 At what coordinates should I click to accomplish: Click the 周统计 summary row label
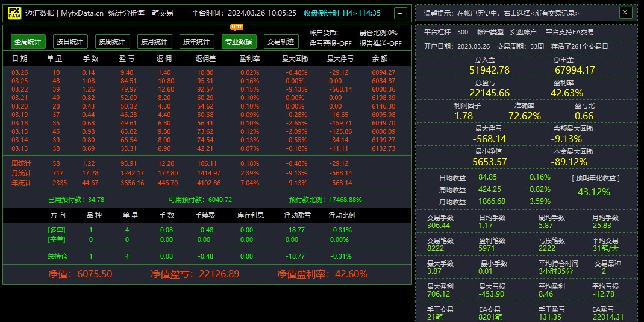[21, 163]
